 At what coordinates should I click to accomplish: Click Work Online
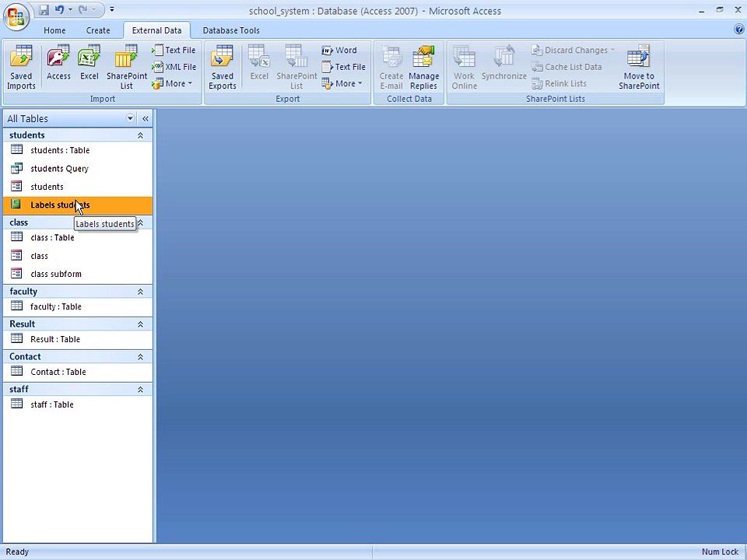point(464,67)
